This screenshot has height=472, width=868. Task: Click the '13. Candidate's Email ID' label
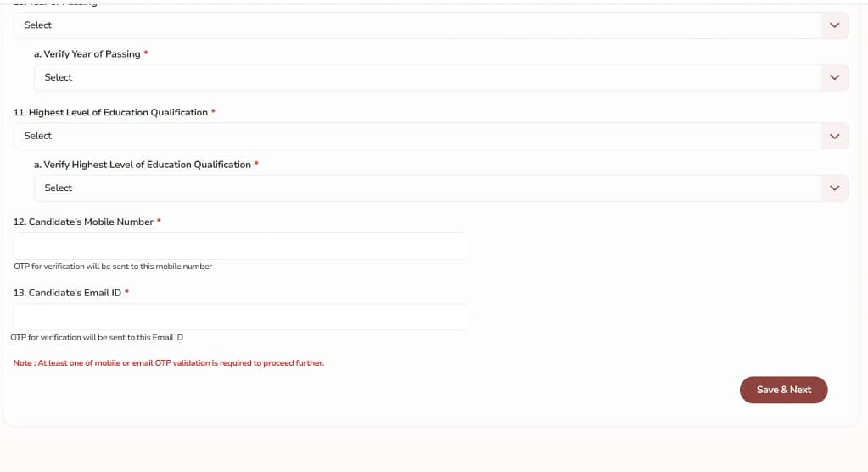pyautogui.click(x=66, y=293)
